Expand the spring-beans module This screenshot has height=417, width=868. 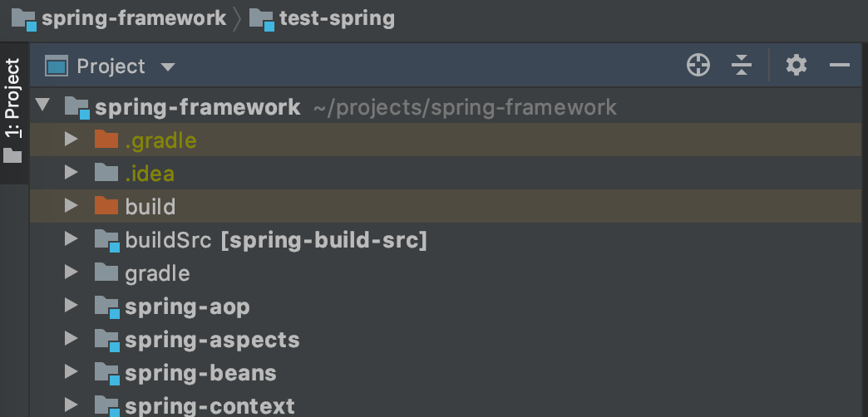click(x=71, y=371)
